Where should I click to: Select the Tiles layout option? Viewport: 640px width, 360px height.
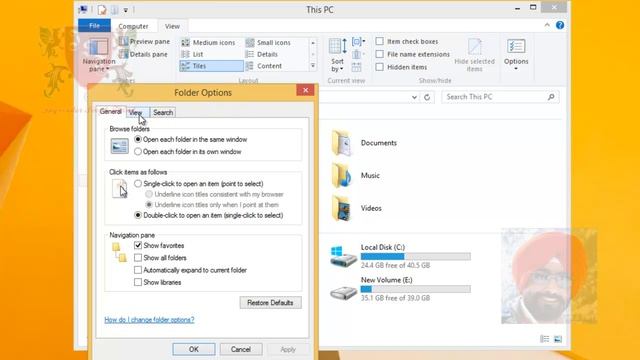(211, 66)
